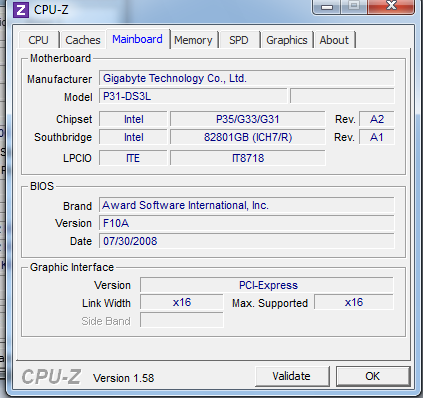Select the Mainboard tab

click(x=138, y=39)
